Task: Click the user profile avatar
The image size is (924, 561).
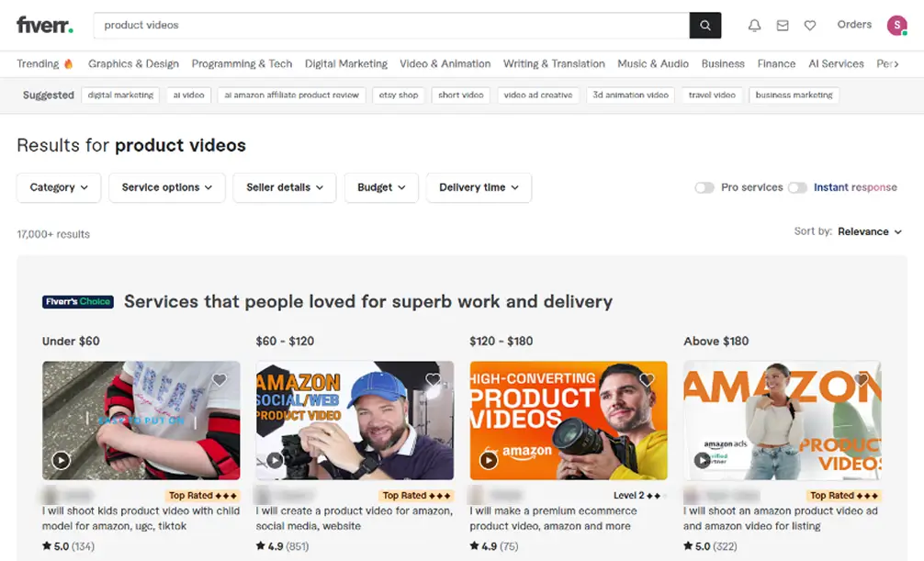Action: click(896, 26)
